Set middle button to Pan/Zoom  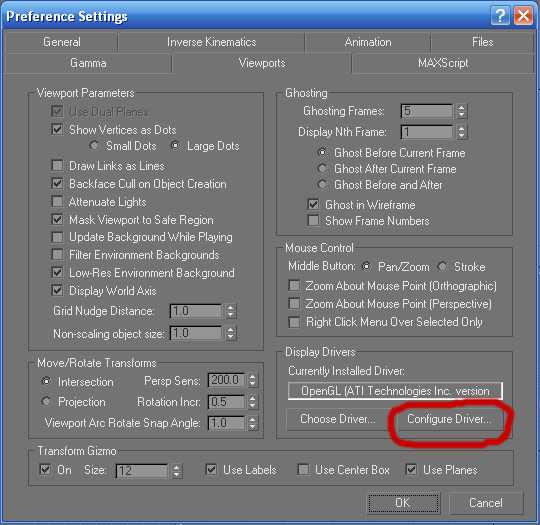pos(366,266)
